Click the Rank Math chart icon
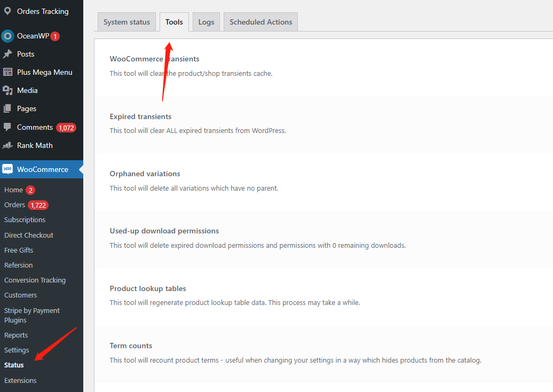553x392 pixels. point(7,145)
